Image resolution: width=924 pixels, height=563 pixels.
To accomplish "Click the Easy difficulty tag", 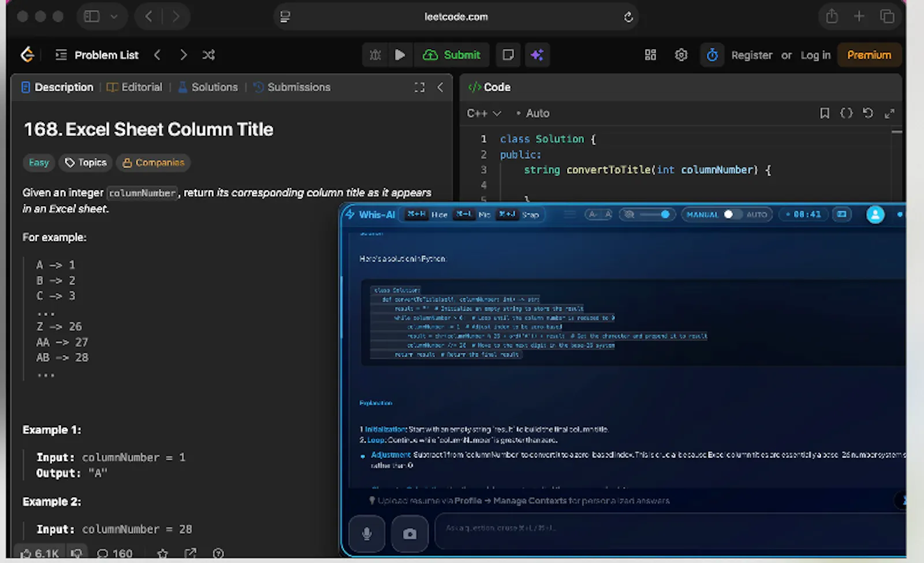I will point(39,163).
